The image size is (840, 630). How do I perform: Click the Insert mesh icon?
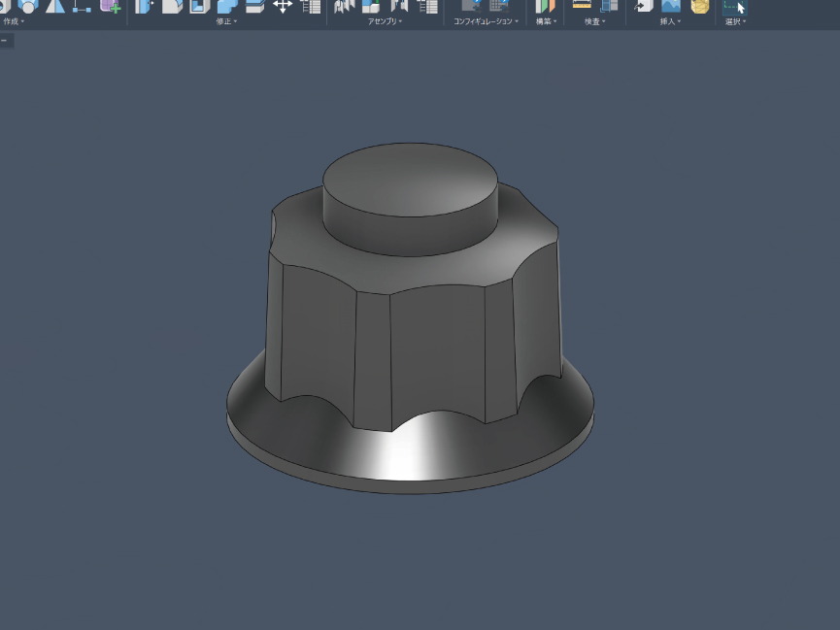coord(699,6)
